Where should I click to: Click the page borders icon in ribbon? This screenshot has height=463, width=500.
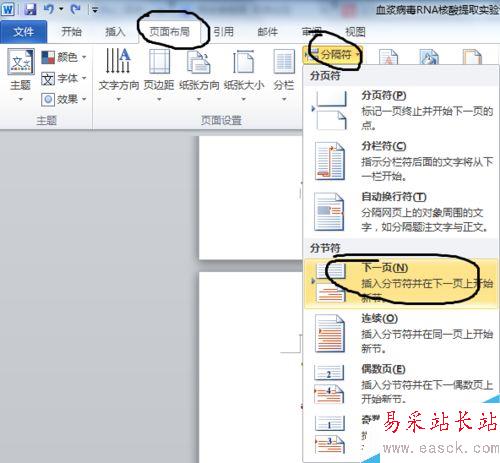(472, 57)
